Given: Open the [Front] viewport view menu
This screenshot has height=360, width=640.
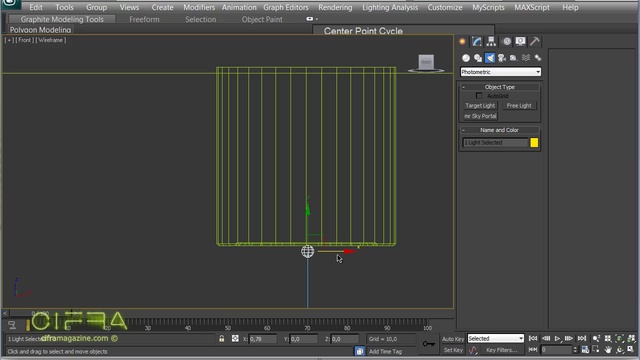Looking at the screenshot, I should click(24, 40).
